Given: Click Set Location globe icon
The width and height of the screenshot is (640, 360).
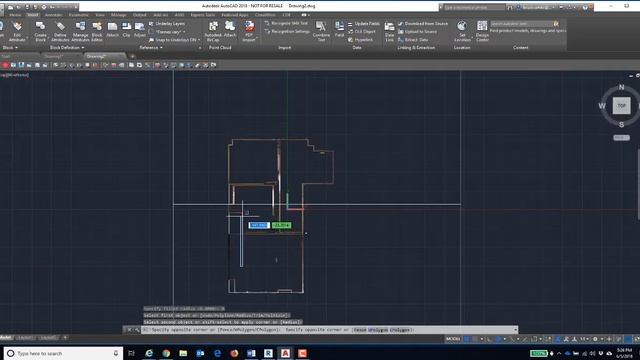Looking at the screenshot, I should [462, 26].
